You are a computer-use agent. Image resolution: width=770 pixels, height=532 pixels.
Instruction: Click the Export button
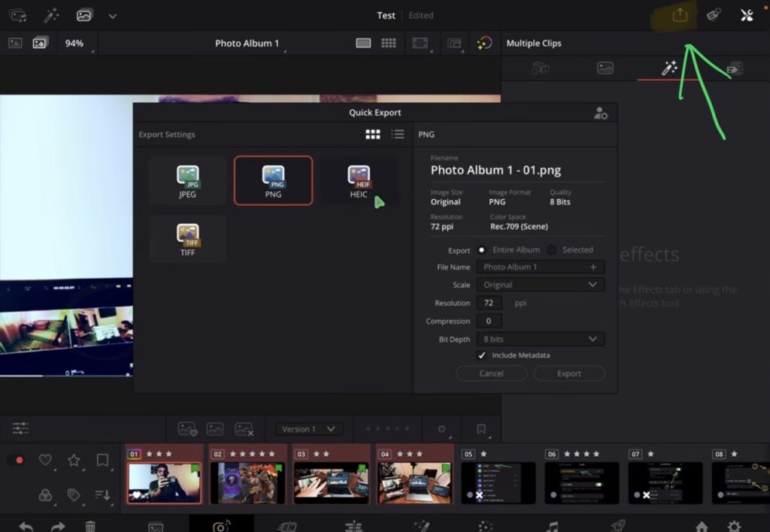click(x=569, y=373)
